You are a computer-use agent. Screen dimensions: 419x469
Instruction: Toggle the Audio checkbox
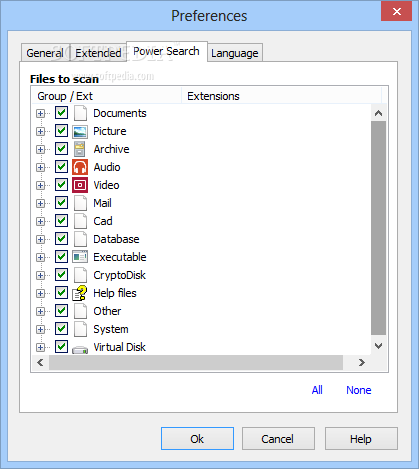(x=61, y=167)
